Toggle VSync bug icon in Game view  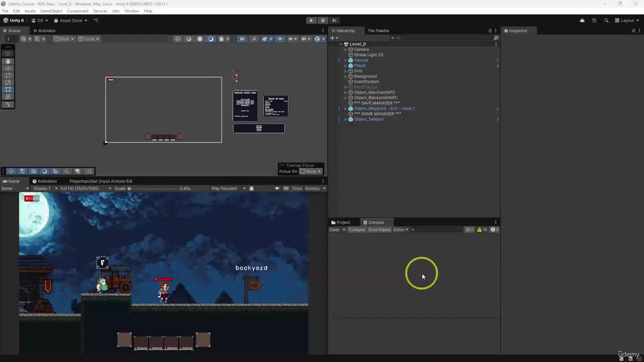point(252,189)
